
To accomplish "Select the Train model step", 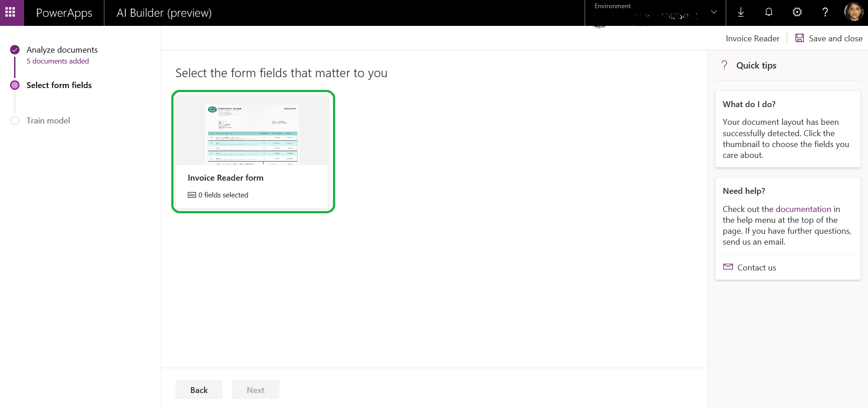I will coord(48,121).
